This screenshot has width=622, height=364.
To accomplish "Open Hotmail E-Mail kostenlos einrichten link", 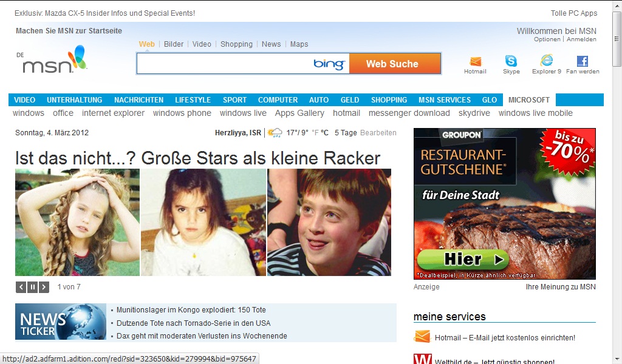I will pyautogui.click(x=505, y=337).
